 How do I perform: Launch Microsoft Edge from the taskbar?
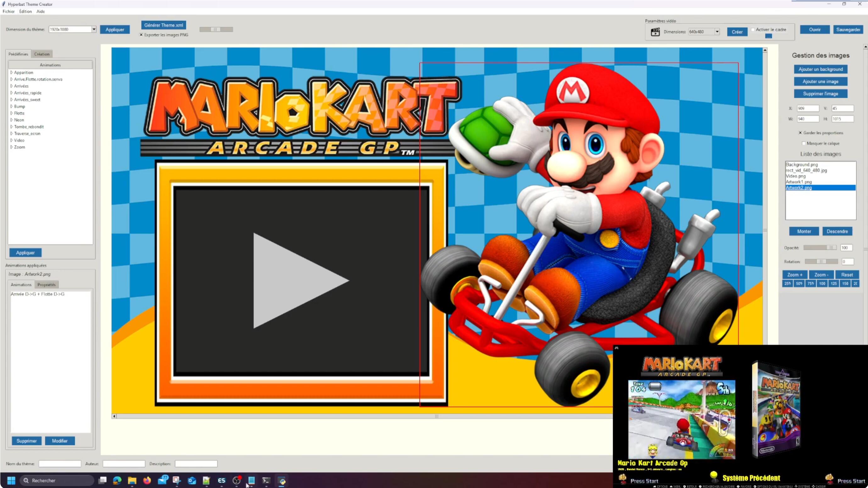coord(117,480)
